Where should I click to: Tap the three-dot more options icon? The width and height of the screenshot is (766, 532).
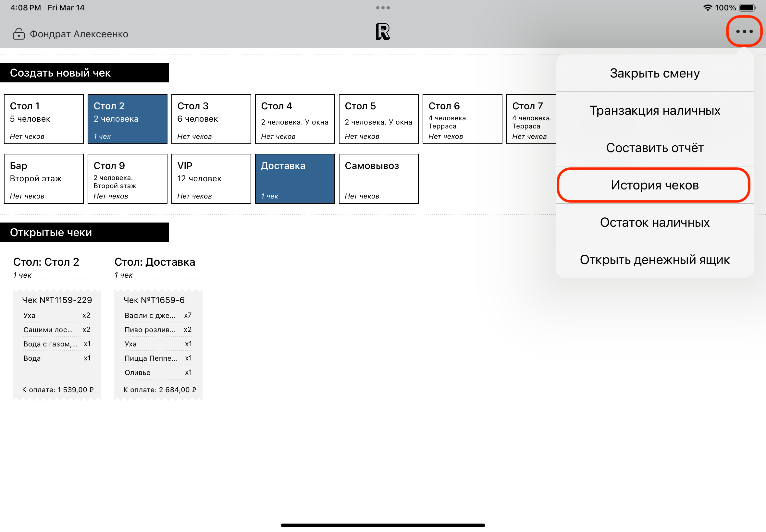pyautogui.click(x=744, y=31)
